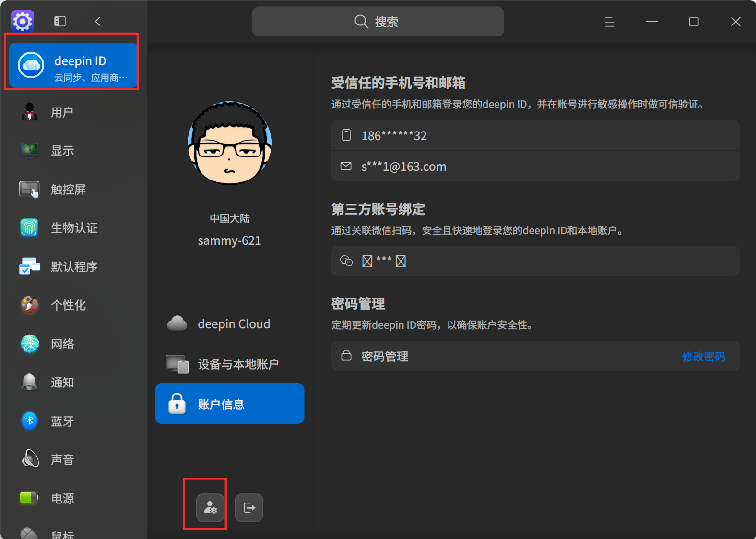Click the email s***1@163.com row
This screenshot has height=539, width=756.
[535, 166]
